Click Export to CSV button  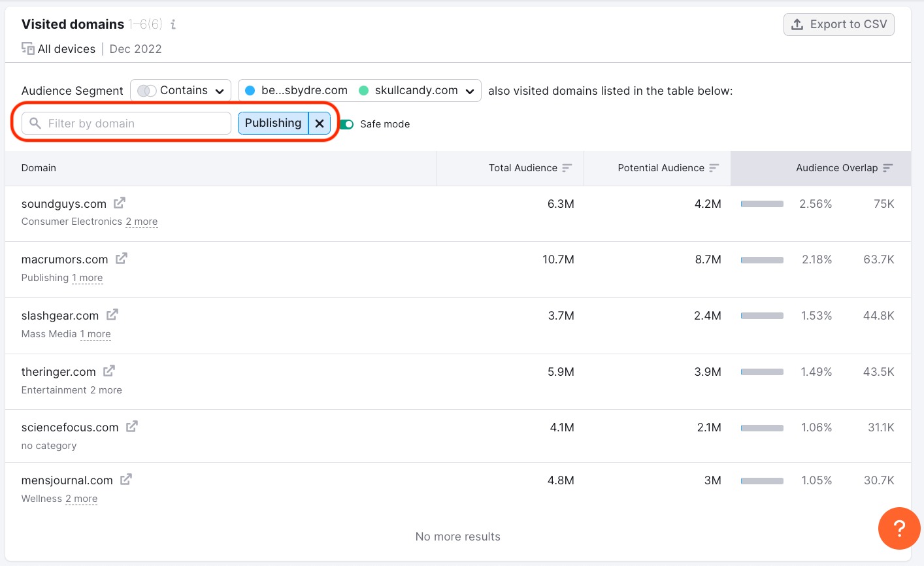click(839, 24)
